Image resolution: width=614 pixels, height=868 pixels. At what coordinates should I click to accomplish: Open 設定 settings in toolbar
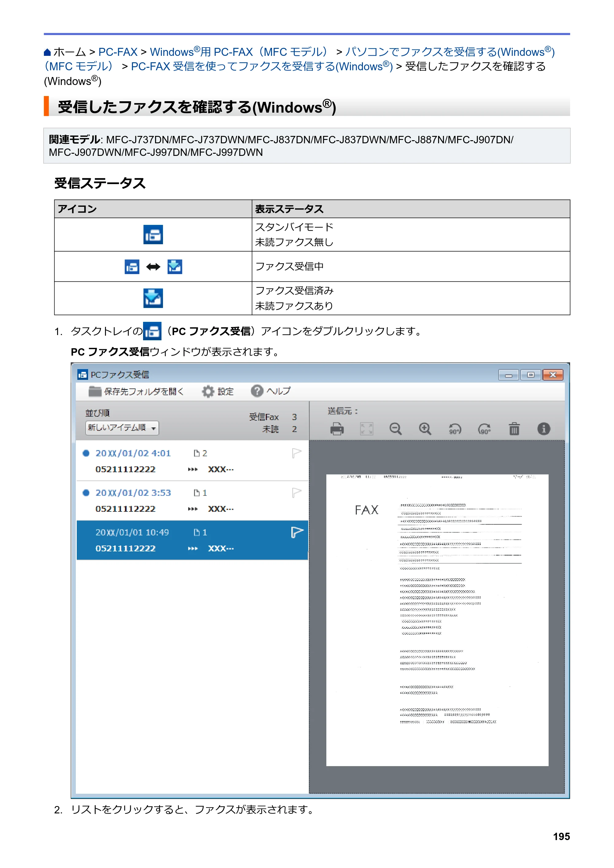[x=218, y=391]
